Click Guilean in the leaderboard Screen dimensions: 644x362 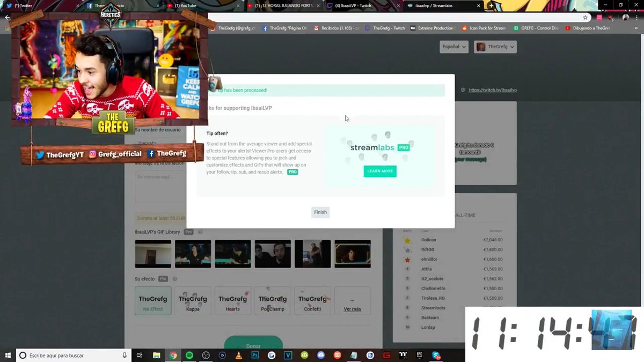(x=429, y=240)
